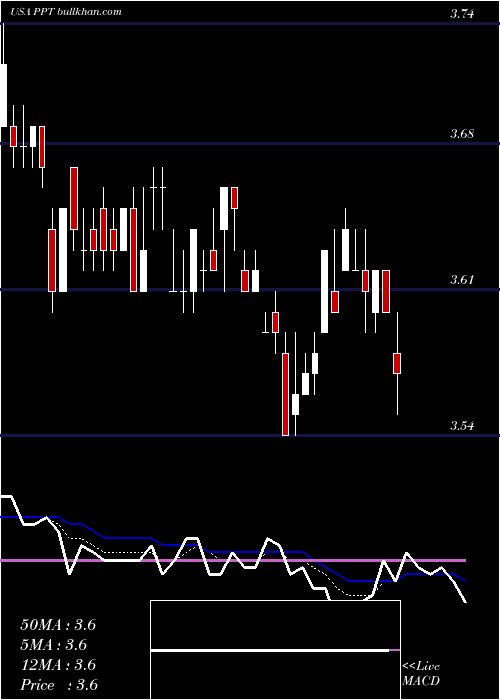500x700 pixels.
Task: Click the 'Price : 3.6' readout
Action: (59, 685)
